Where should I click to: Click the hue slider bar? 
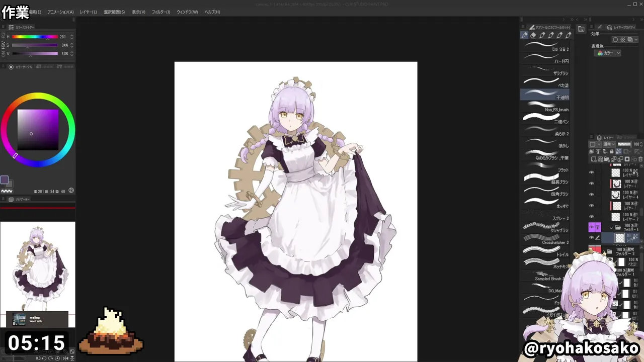coord(35,37)
